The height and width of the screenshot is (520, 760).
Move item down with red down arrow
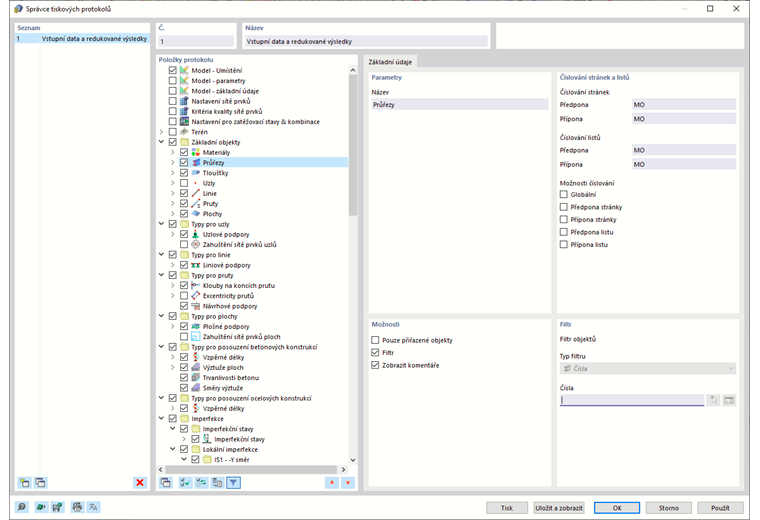[x=348, y=482]
